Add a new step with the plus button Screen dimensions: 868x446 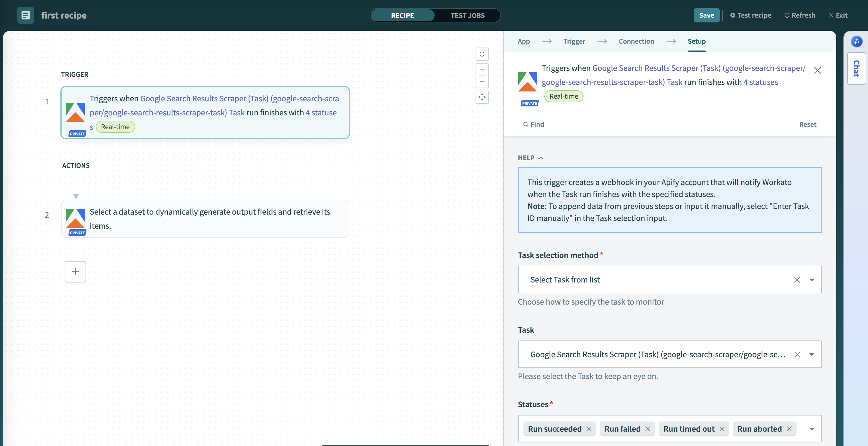click(75, 271)
